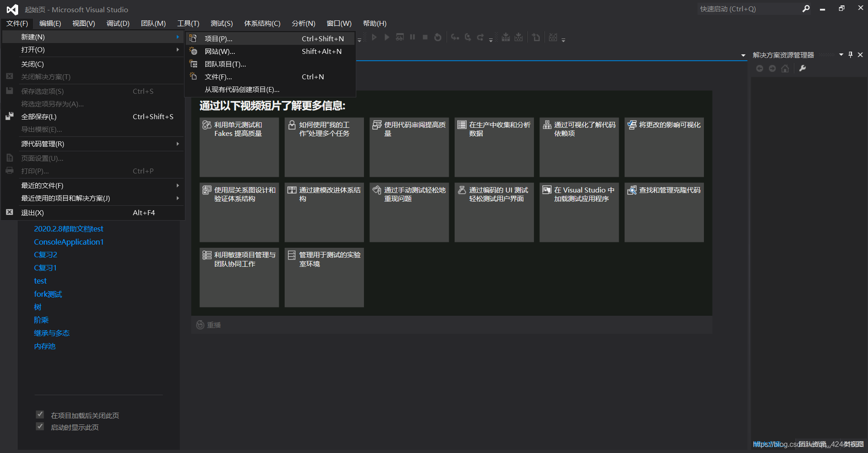Click the Step Out debug icon

pyautogui.click(x=480, y=37)
